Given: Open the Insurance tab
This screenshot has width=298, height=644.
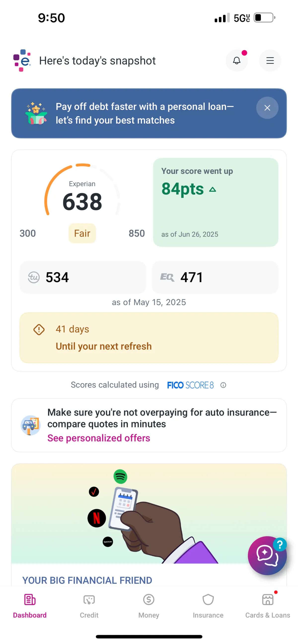Looking at the screenshot, I should coord(208,605).
